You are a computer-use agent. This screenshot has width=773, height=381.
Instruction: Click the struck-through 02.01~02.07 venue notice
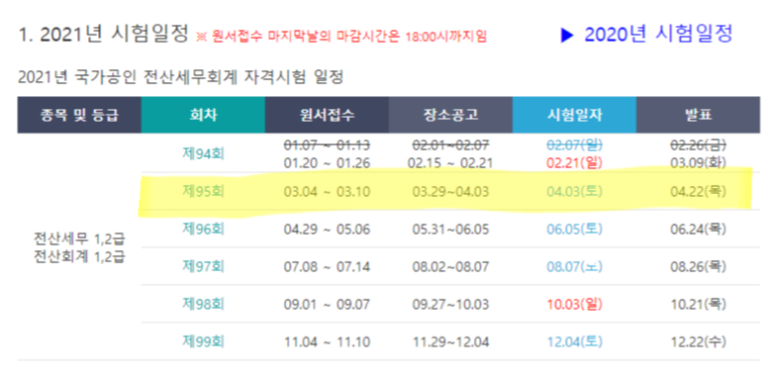coord(451,145)
